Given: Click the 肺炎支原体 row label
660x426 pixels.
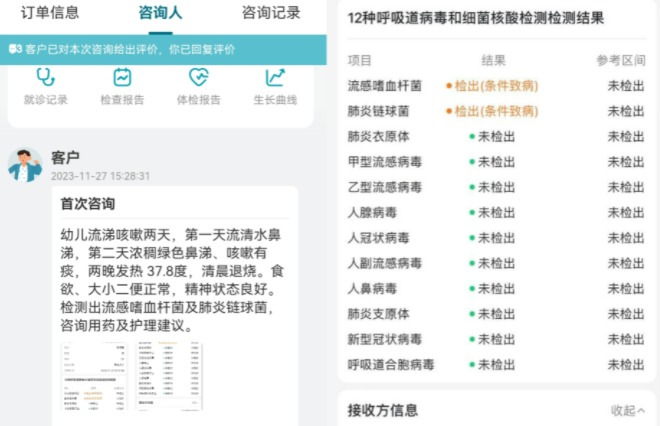Looking at the screenshot, I should coord(378,314).
